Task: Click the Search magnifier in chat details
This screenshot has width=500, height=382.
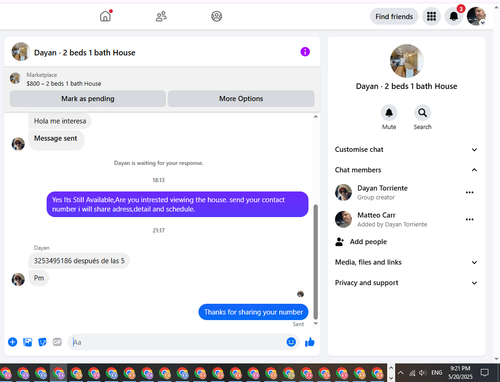Action: click(x=422, y=113)
